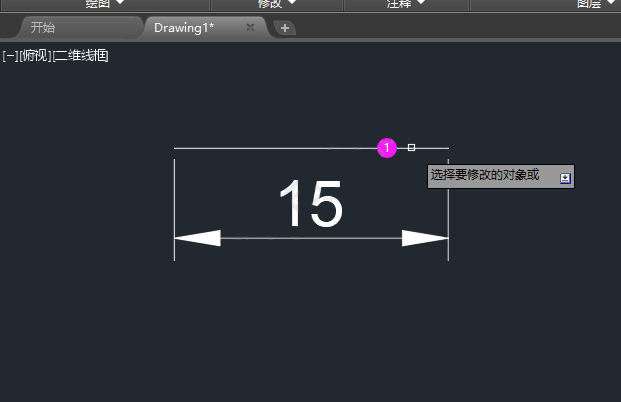Screen dimensions: 621x402
Task: Expand the 图层 panel dropdown
Action: click(594, 4)
